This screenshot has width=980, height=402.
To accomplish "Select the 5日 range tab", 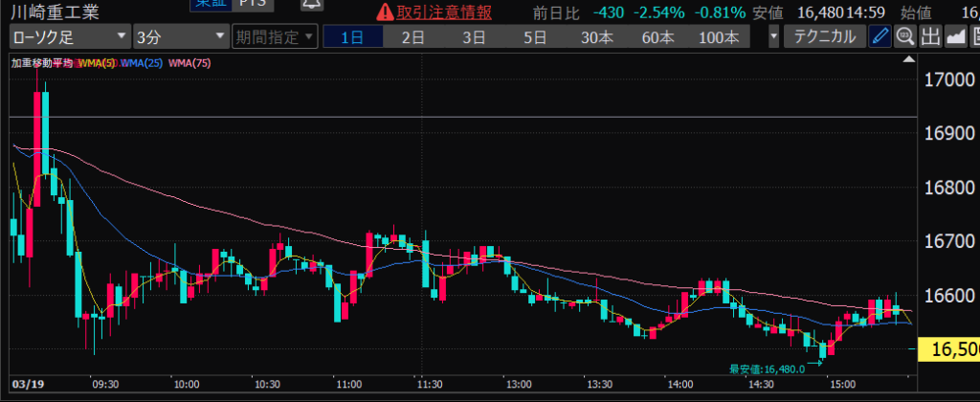I will (535, 37).
